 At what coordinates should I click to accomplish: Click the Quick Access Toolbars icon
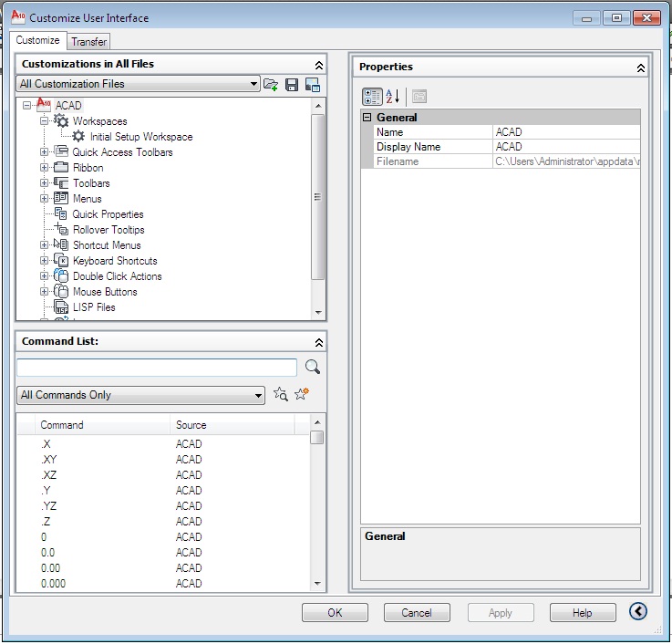coord(61,151)
